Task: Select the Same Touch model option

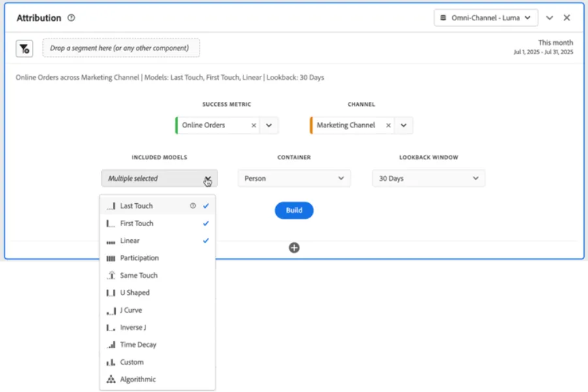Action: (x=157, y=275)
